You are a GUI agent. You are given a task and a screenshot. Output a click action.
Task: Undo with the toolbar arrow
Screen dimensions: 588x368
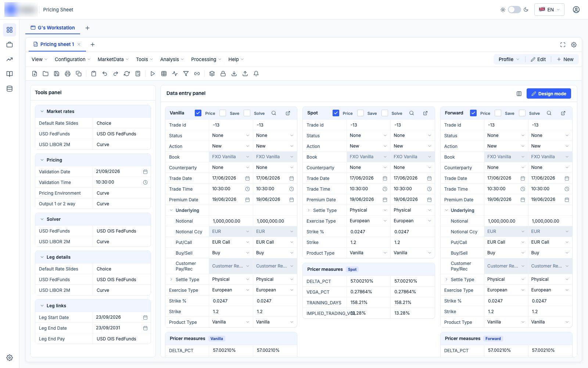click(x=105, y=74)
